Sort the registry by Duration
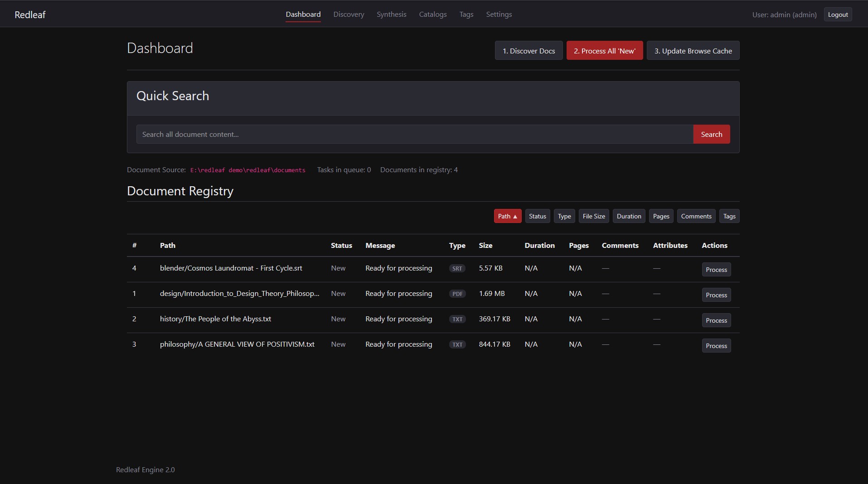868x484 pixels. pyautogui.click(x=629, y=217)
